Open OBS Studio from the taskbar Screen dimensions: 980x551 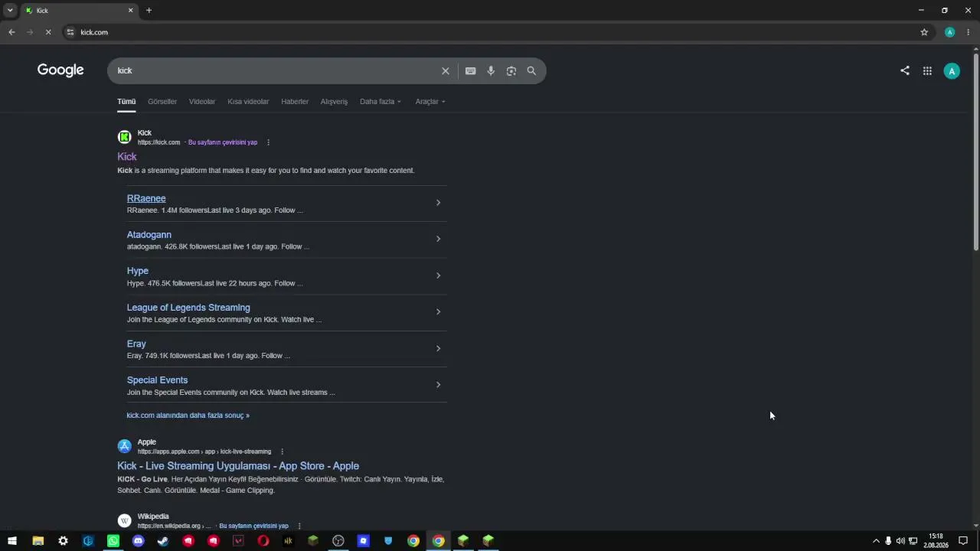click(338, 541)
